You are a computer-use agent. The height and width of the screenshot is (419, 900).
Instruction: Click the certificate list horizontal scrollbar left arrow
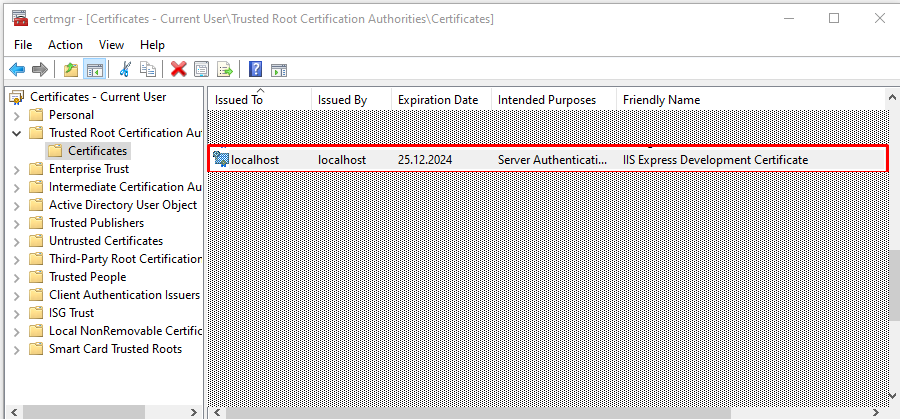tap(216, 412)
